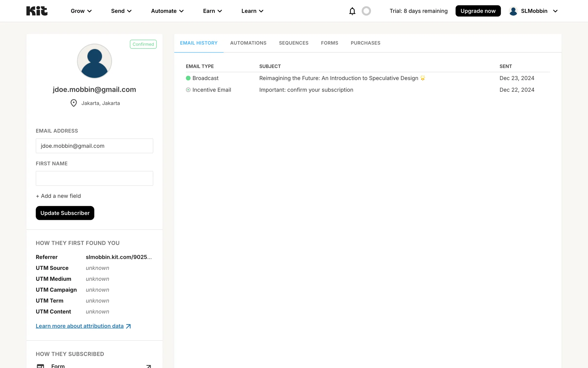Viewport: 588px width, 368px height.
Task: Switch to the Sequences tab
Action: tap(293, 43)
